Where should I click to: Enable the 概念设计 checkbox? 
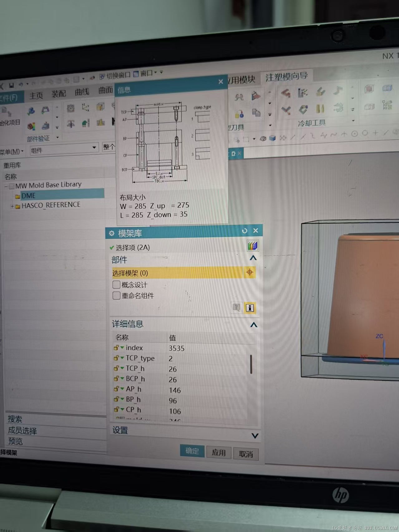click(x=116, y=284)
